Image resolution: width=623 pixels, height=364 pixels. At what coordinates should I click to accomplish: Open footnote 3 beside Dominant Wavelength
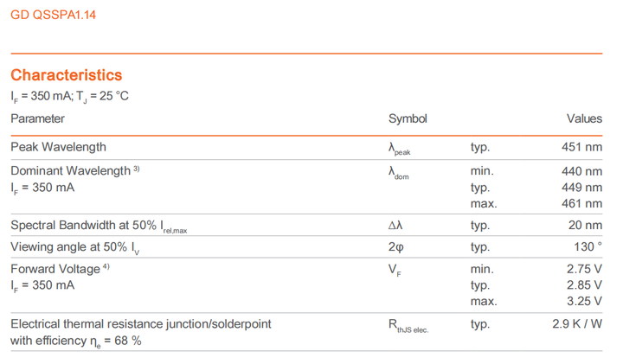coord(137,169)
